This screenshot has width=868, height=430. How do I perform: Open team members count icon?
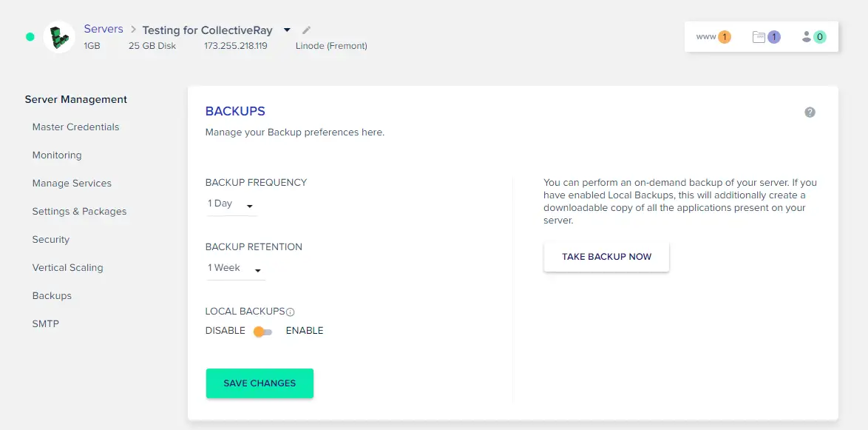pyautogui.click(x=814, y=37)
